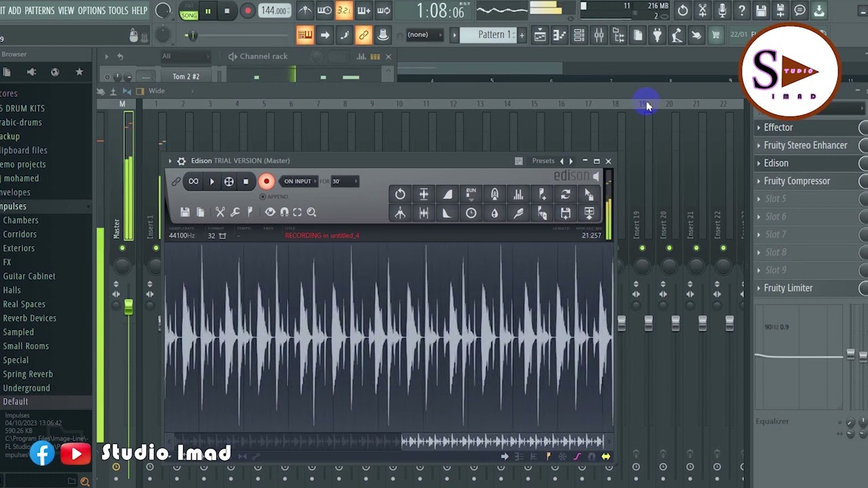Toggle multilink to controllers icon

tap(363, 35)
